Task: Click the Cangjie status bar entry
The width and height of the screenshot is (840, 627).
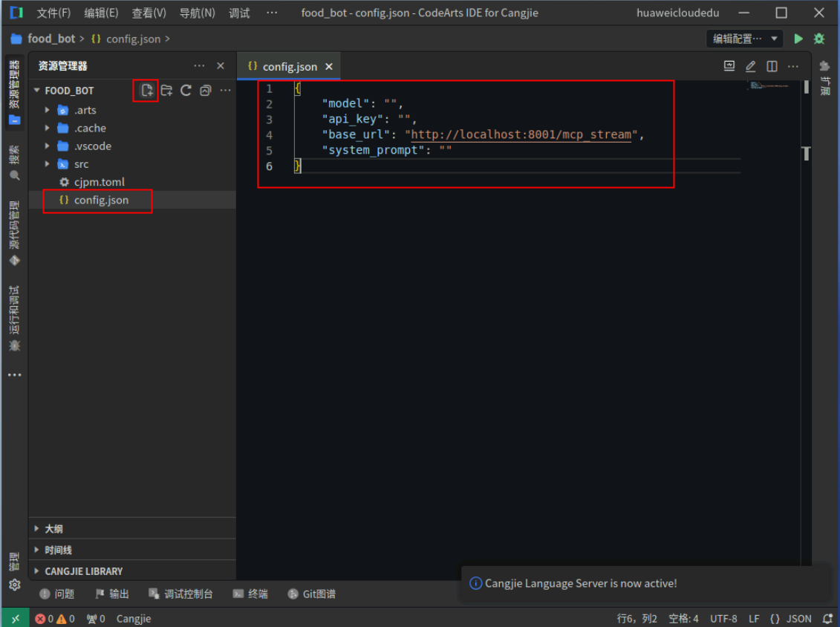Action: click(x=134, y=618)
